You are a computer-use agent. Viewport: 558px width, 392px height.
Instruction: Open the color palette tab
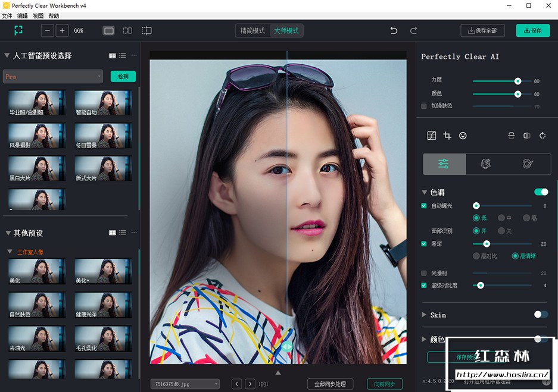click(x=528, y=164)
